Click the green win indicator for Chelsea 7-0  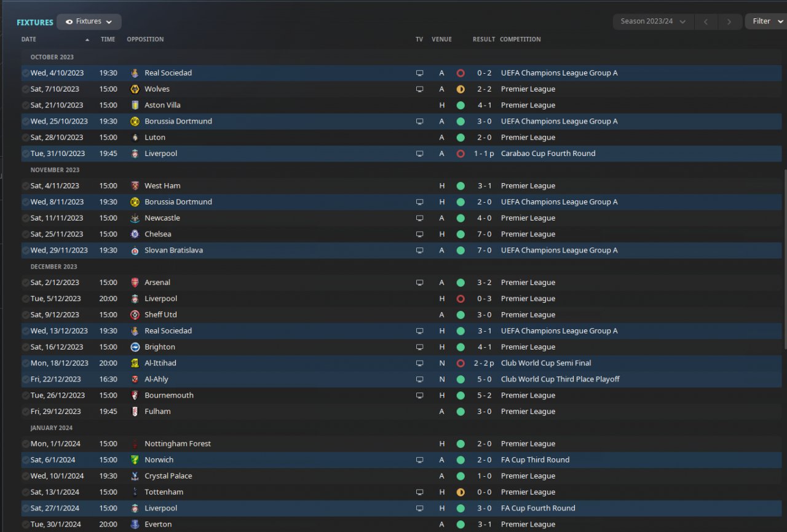tap(461, 234)
